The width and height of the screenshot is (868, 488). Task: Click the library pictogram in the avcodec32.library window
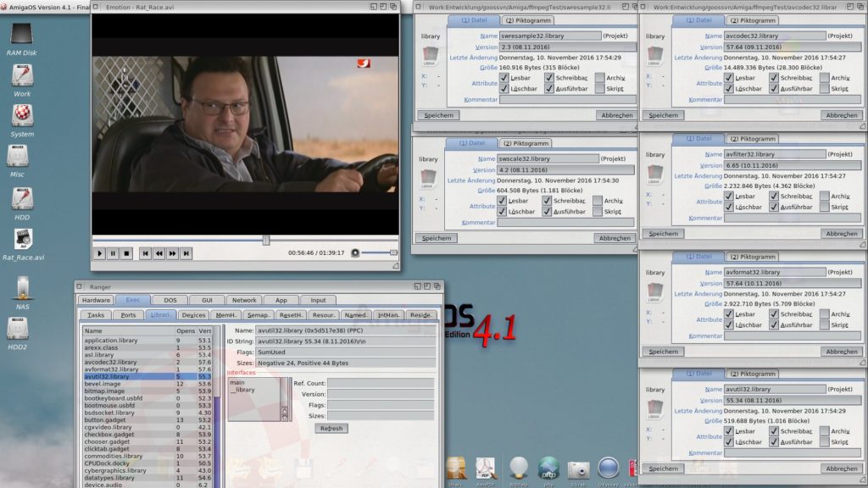coord(655,55)
